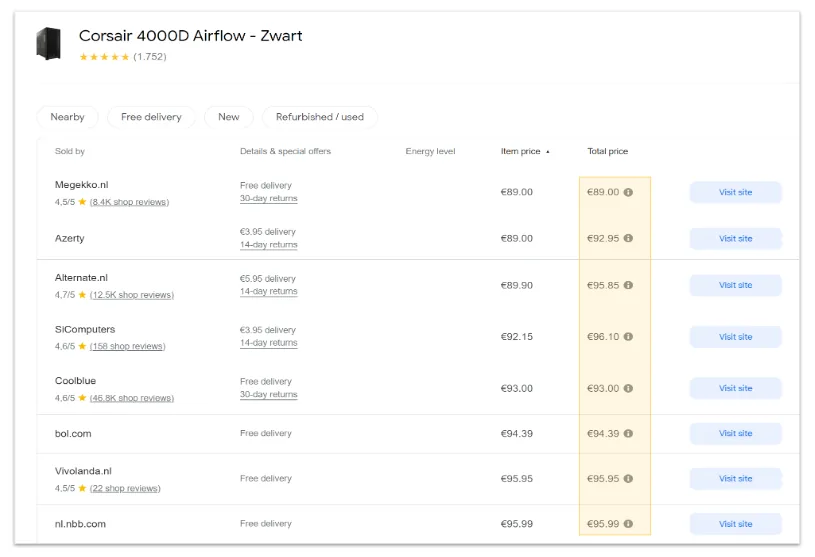Click the SiComputers seller name
The width and height of the screenshot is (815, 557).
(x=85, y=329)
